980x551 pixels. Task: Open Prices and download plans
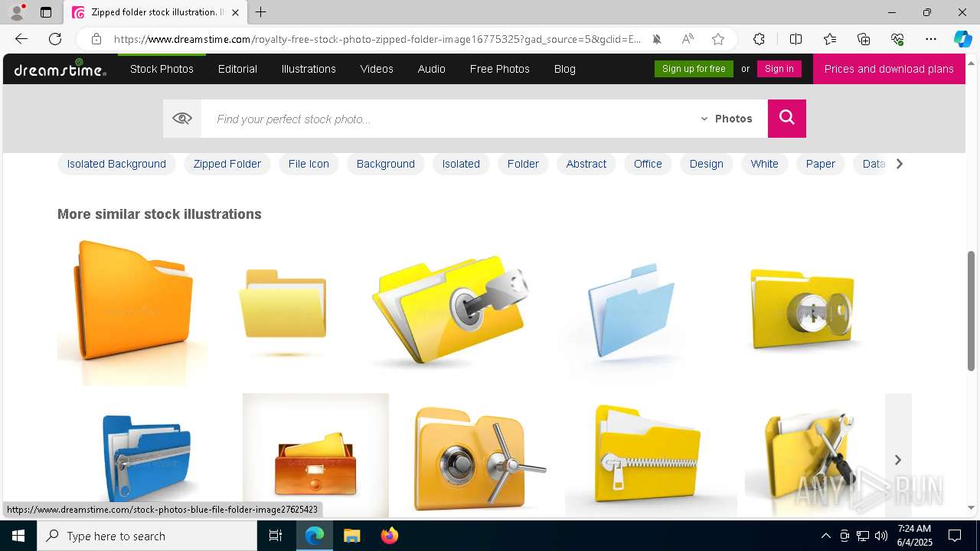click(889, 69)
